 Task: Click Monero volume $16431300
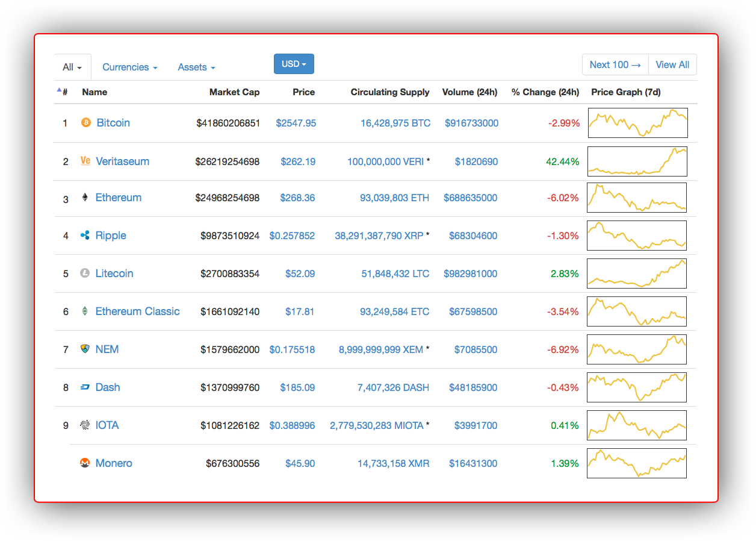coord(473,463)
